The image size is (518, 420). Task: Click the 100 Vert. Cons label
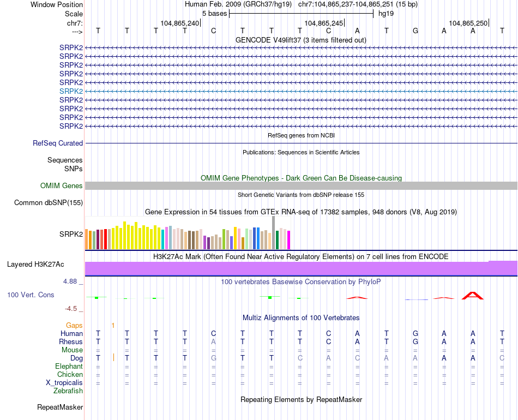(31, 295)
